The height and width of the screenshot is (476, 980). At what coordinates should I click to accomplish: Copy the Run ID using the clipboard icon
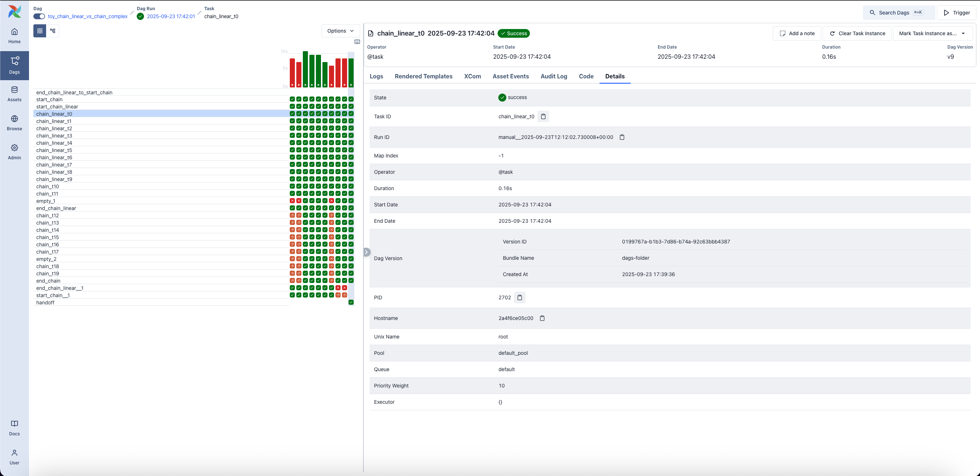pos(622,137)
